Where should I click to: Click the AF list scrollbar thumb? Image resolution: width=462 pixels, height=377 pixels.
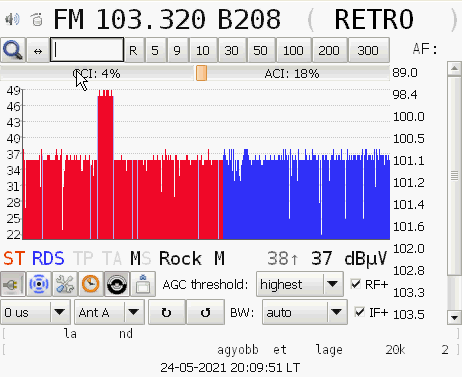tap(454, 176)
